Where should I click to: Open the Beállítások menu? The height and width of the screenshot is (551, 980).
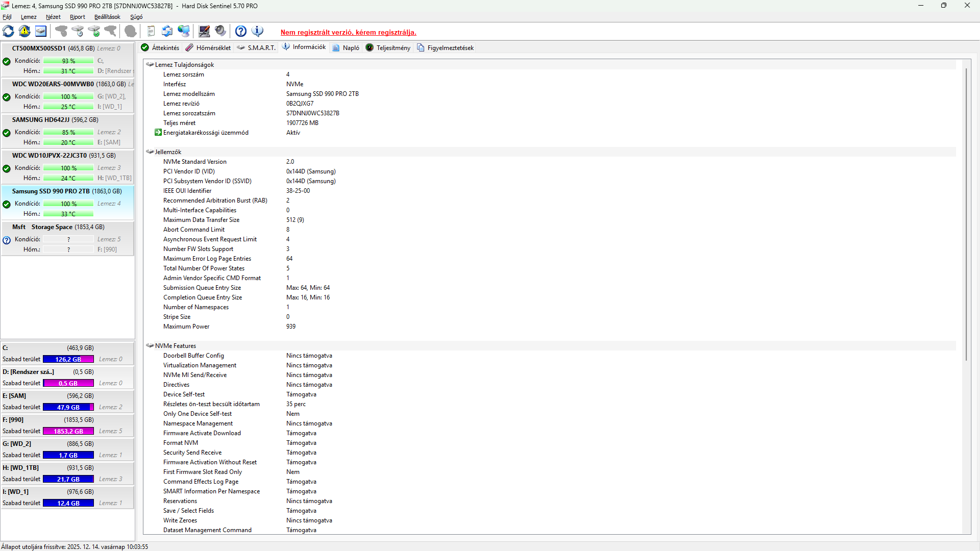107,17
